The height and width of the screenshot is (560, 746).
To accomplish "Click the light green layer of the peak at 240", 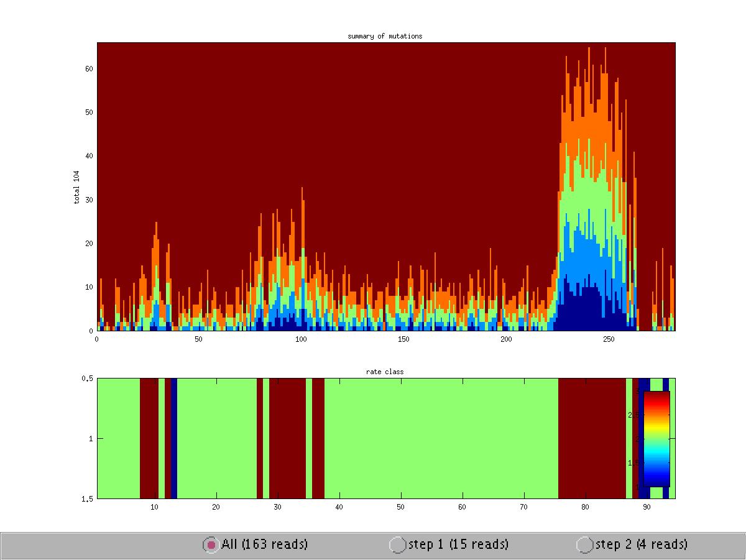I will [584, 186].
